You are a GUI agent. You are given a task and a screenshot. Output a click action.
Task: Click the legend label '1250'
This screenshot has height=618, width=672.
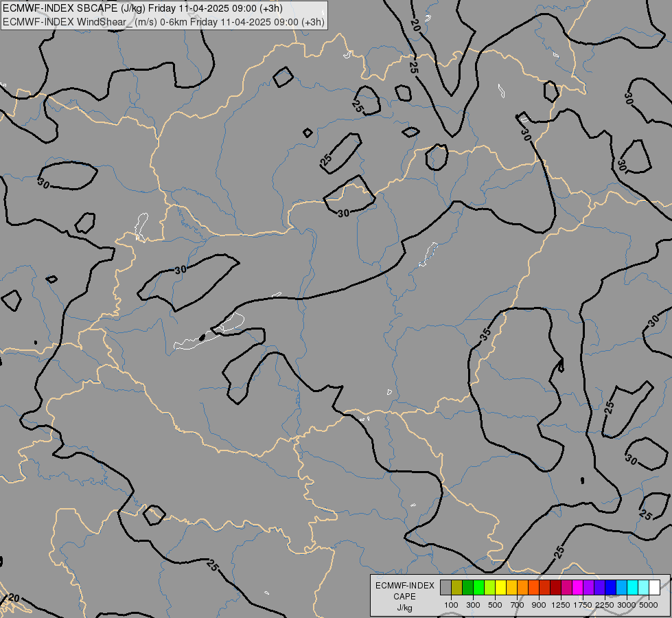[x=561, y=605]
